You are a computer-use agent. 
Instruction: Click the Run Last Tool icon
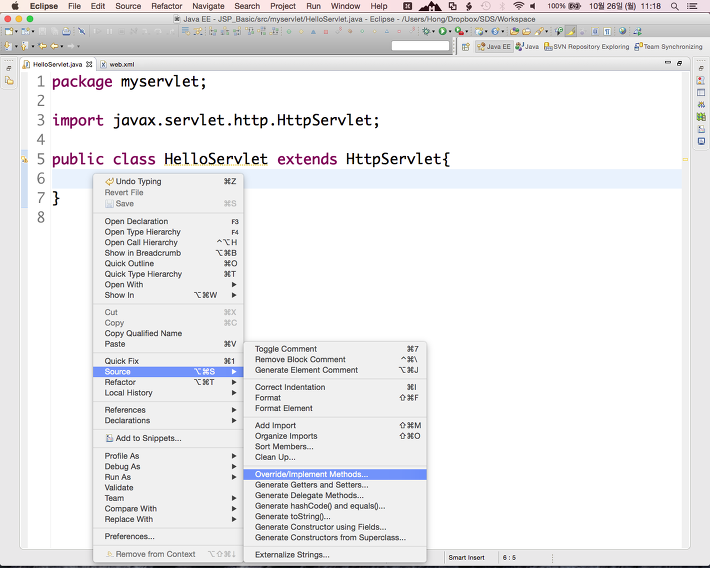point(459,31)
